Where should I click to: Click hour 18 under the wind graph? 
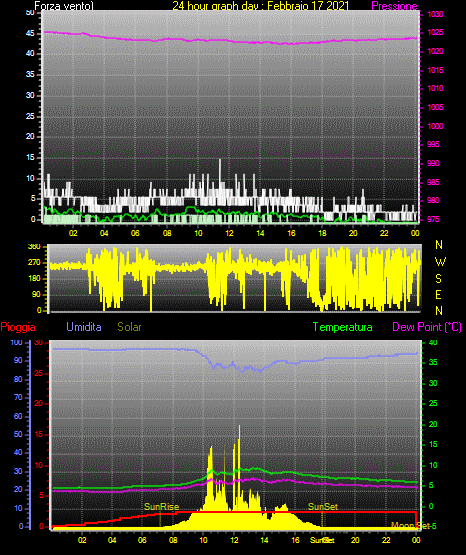pos(322,233)
